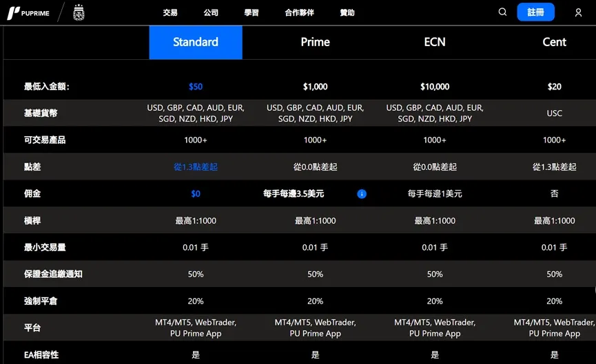Image resolution: width=596 pixels, height=364 pixels.
Task: Click the blue 註冊 register button
Action: pyautogui.click(x=535, y=12)
